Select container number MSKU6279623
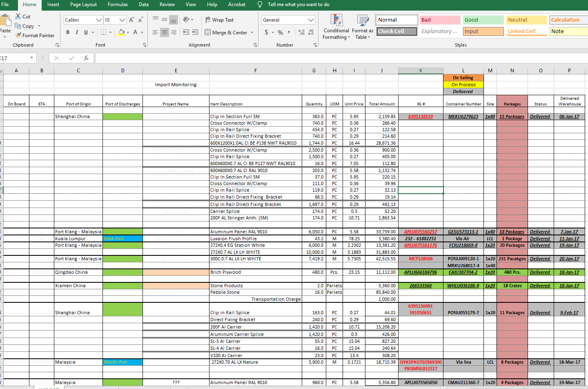The image size is (588, 389). (463, 116)
